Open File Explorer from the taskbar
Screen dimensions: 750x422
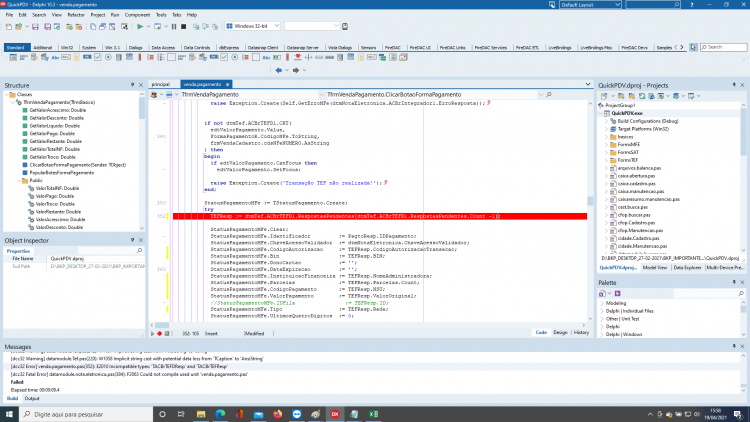[201, 414]
